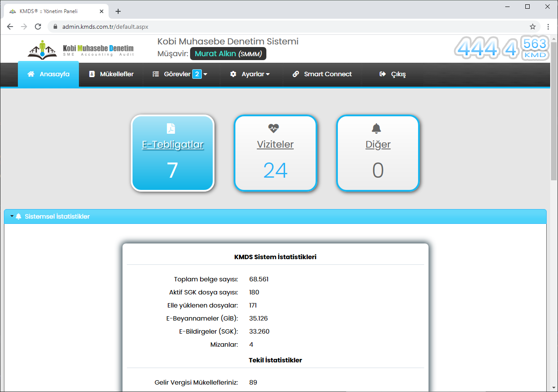The image size is (558, 392).
Task: Click the Kobi Muhasebe Denetim logo
Action: pos(81,49)
